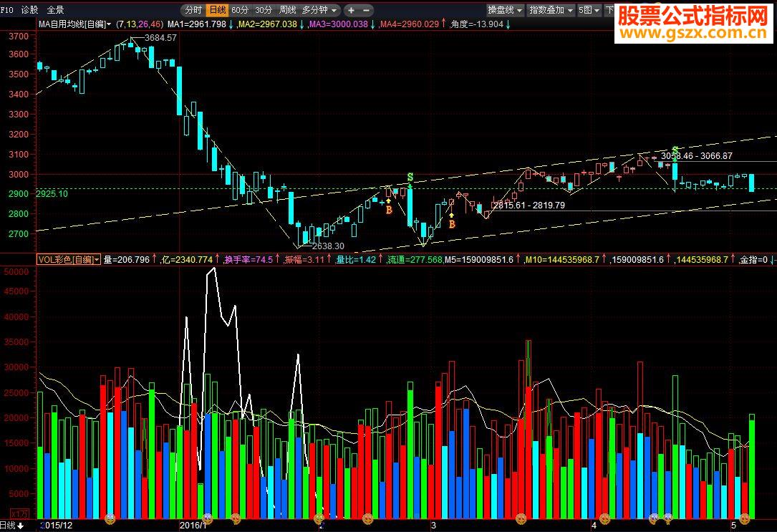Click the M10=144535968.7 readout
Image resolution: width=777 pixels, height=532 pixels.
click(x=562, y=260)
